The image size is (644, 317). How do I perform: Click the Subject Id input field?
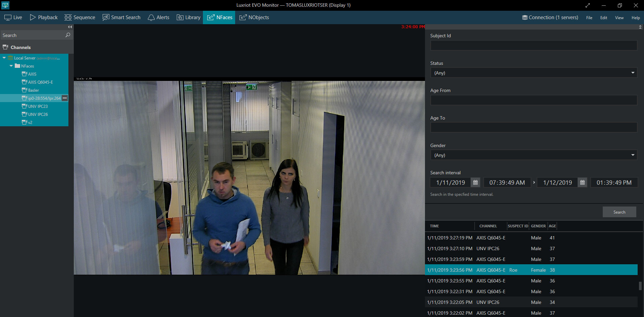click(533, 45)
